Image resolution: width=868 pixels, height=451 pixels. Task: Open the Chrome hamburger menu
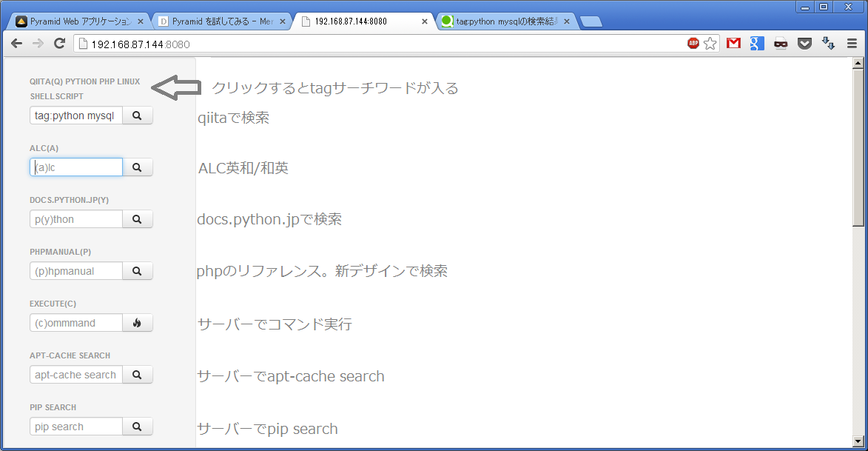[852, 43]
